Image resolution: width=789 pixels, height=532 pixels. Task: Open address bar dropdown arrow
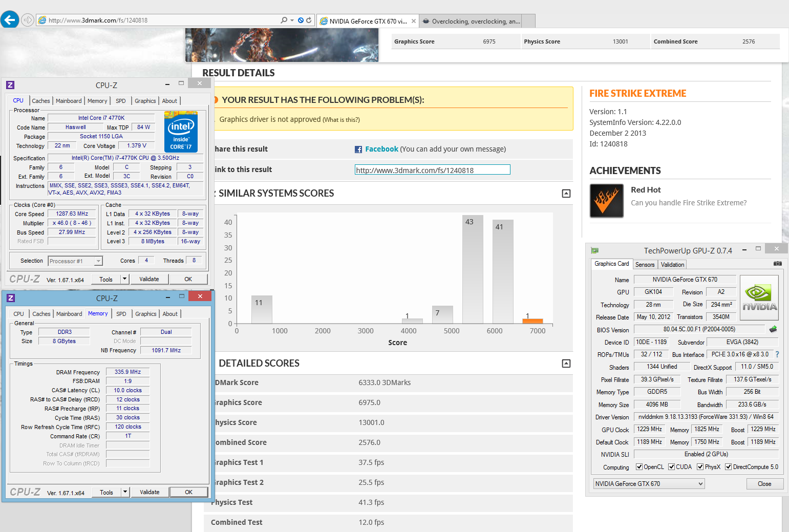coord(292,20)
